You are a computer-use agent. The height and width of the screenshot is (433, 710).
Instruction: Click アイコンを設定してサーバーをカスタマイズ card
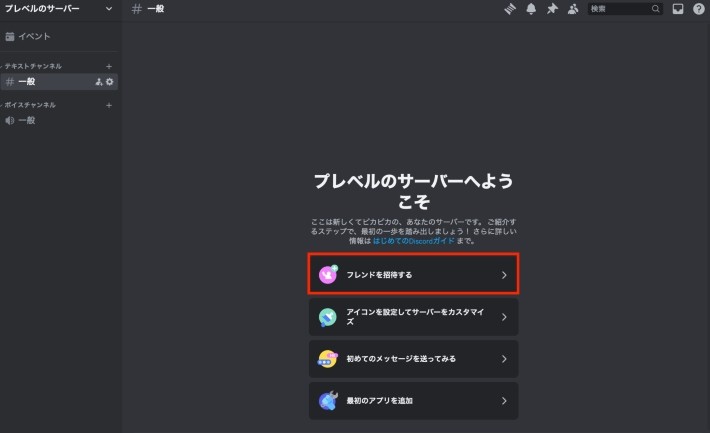click(413, 317)
